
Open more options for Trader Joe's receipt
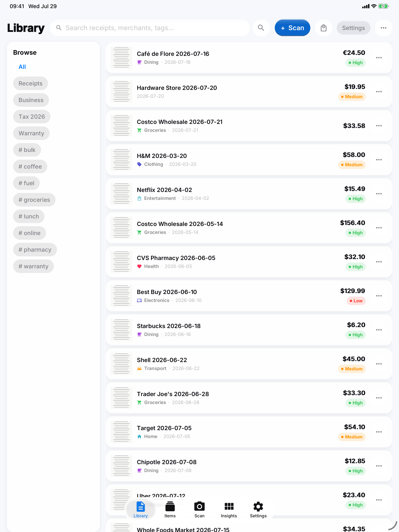coord(379,398)
